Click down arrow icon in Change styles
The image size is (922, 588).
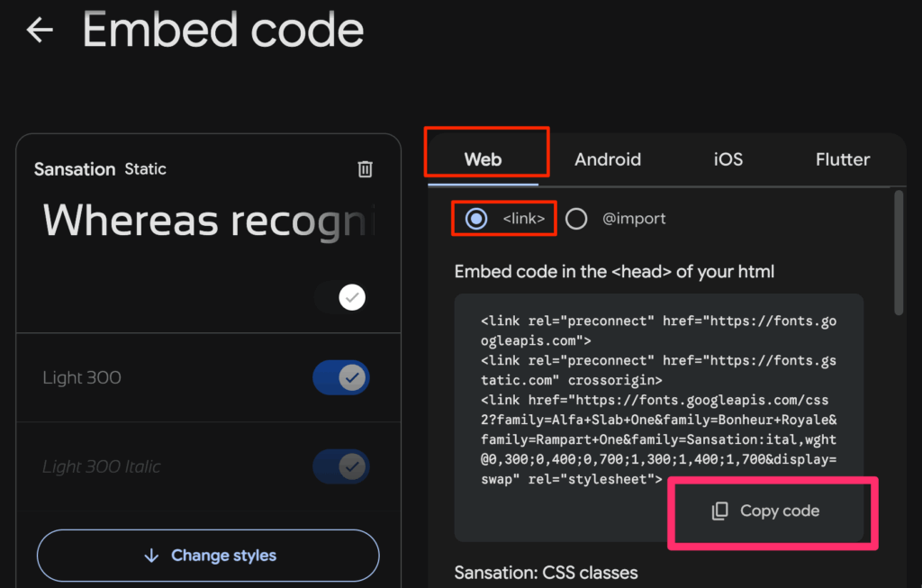tap(151, 556)
